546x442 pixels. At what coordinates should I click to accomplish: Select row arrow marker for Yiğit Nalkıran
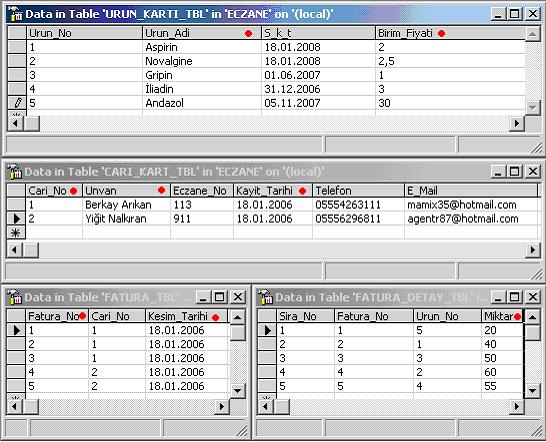[x=16, y=218]
